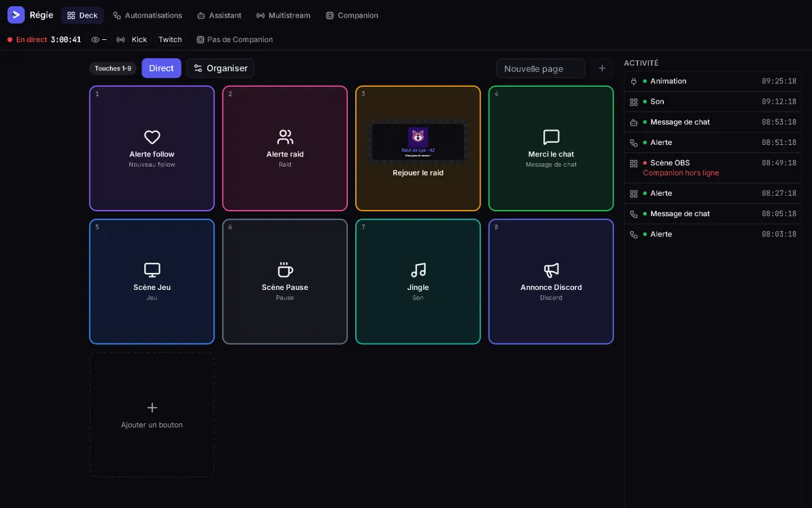
Task: Select the Alerte entry at 08:51:18
Action: pyautogui.click(x=713, y=142)
